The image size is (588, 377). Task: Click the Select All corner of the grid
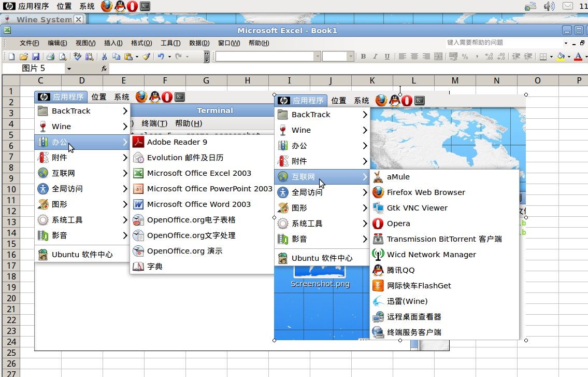(11, 80)
